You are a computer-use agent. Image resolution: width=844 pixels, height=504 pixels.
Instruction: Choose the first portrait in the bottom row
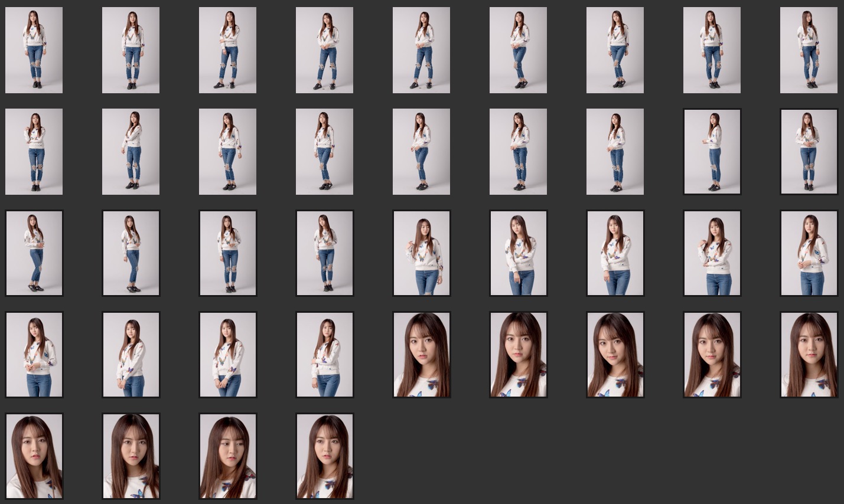pos(34,456)
